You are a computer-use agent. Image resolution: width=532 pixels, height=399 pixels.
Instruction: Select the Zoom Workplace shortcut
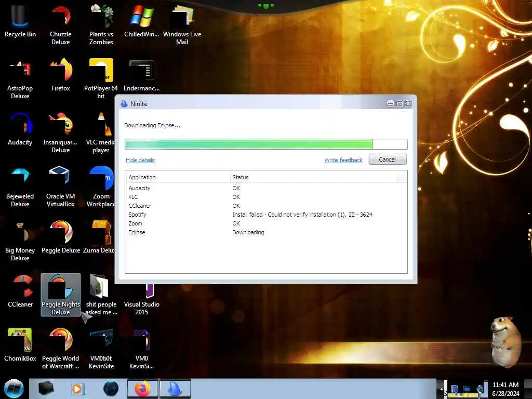(x=101, y=187)
